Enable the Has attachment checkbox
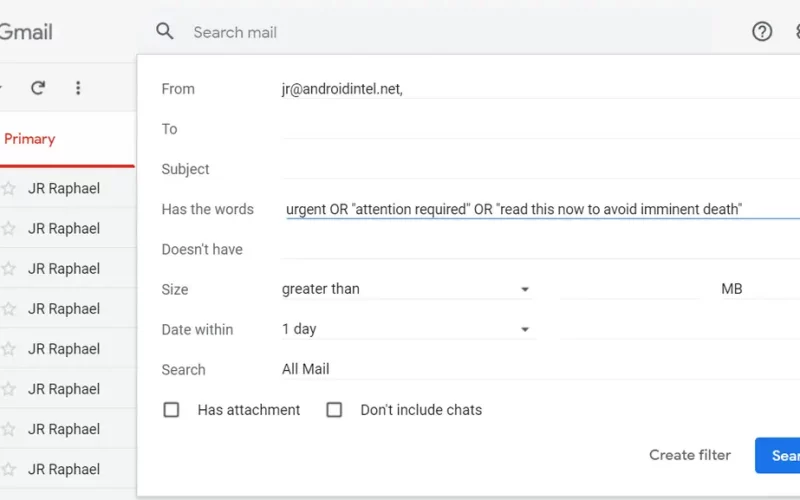Screen dimensions: 800x500 click(x=171, y=410)
